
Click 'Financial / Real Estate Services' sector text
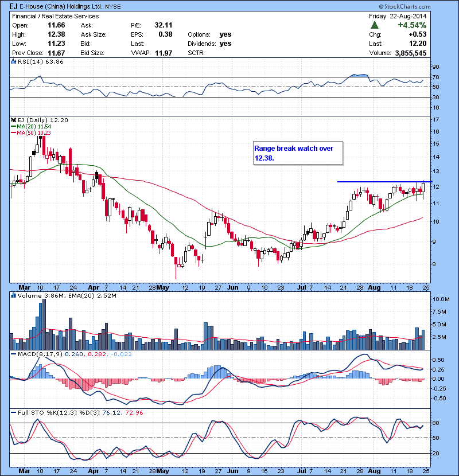click(55, 17)
